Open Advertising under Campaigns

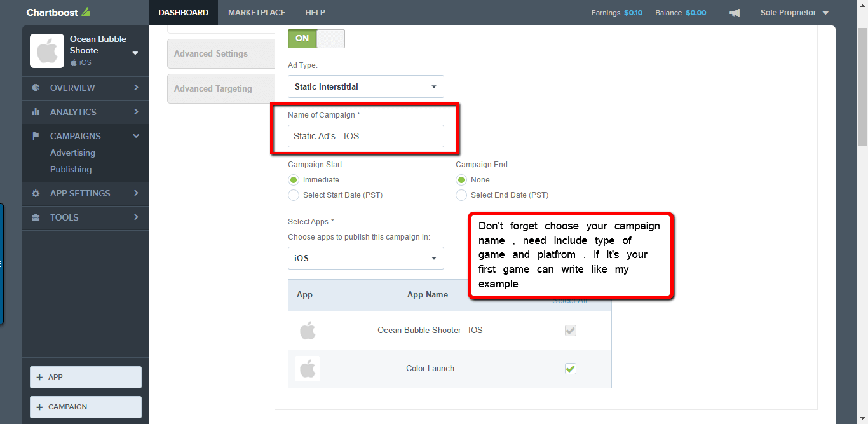coord(72,153)
